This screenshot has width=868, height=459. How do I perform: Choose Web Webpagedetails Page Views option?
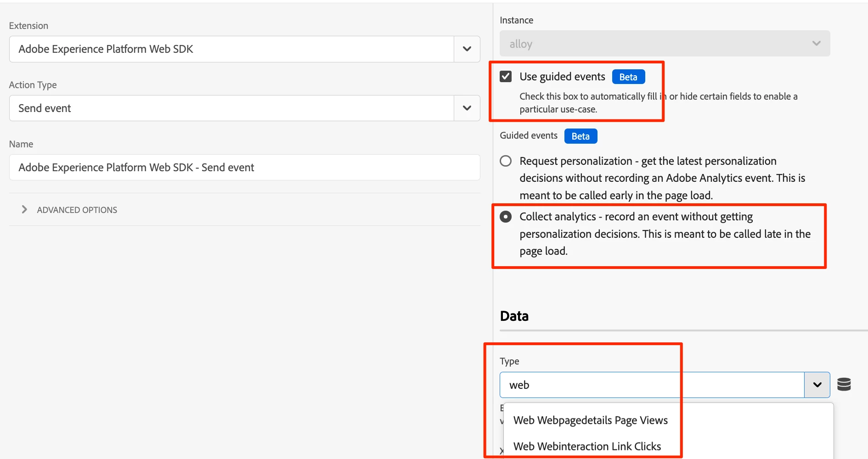[x=590, y=420]
